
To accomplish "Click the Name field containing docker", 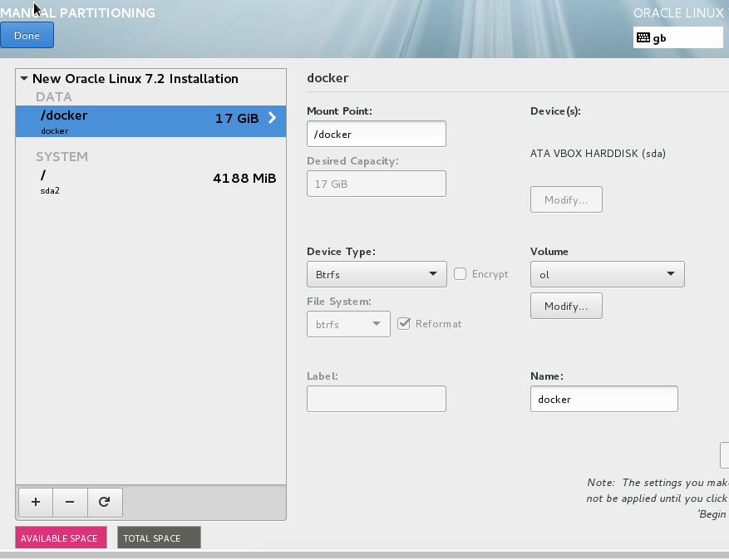I will coord(603,399).
